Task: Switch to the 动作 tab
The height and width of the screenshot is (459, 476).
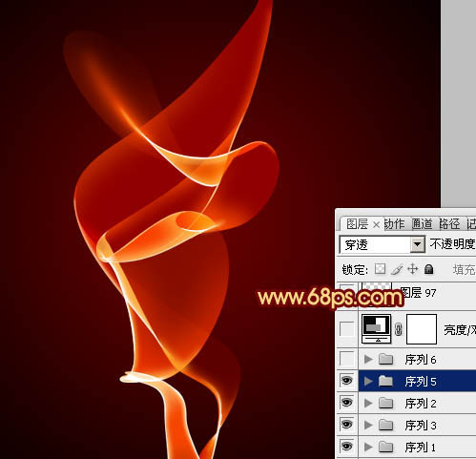Action: click(x=395, y=224)
